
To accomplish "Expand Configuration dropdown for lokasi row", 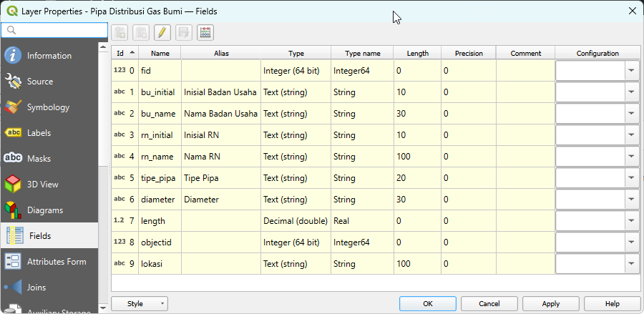I will (x=631, y=264).
